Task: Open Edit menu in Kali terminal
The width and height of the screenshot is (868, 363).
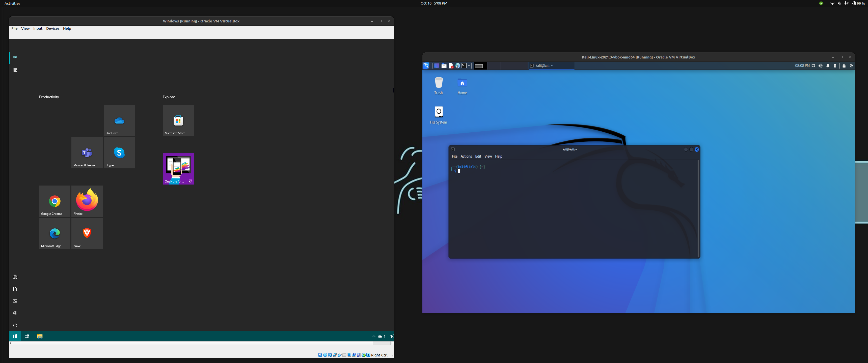Action: [478, 157]
